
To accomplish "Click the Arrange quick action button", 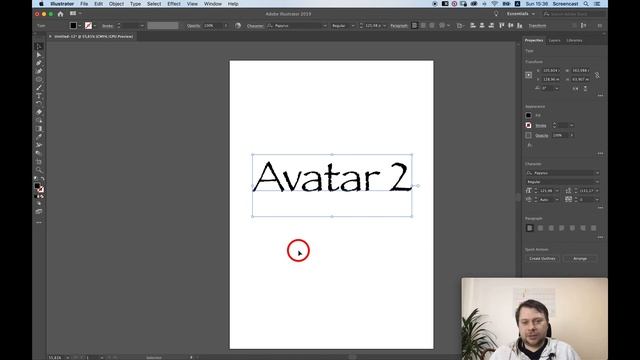I will click(580, 259).
